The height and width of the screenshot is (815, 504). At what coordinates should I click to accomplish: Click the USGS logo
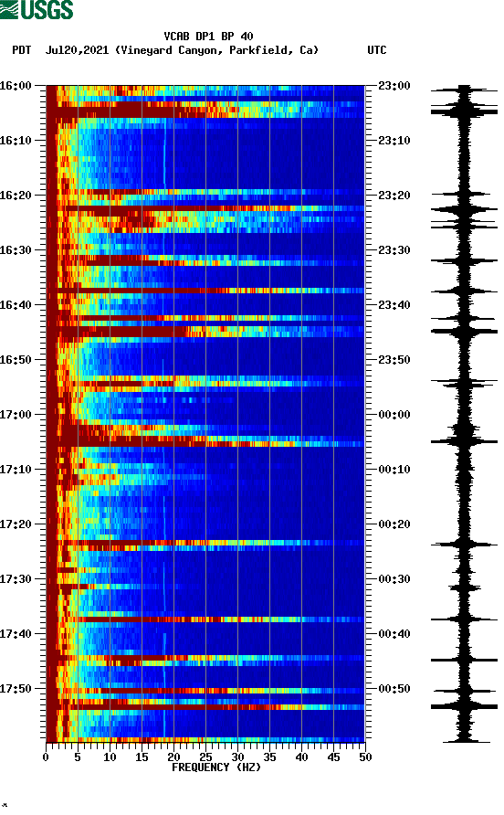pyautogui.click(x=37, y=9)
